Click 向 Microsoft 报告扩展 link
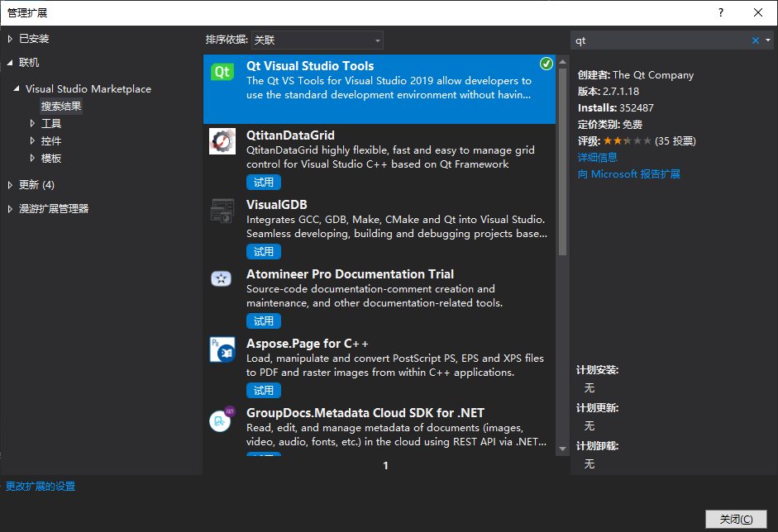 (628, 174)
